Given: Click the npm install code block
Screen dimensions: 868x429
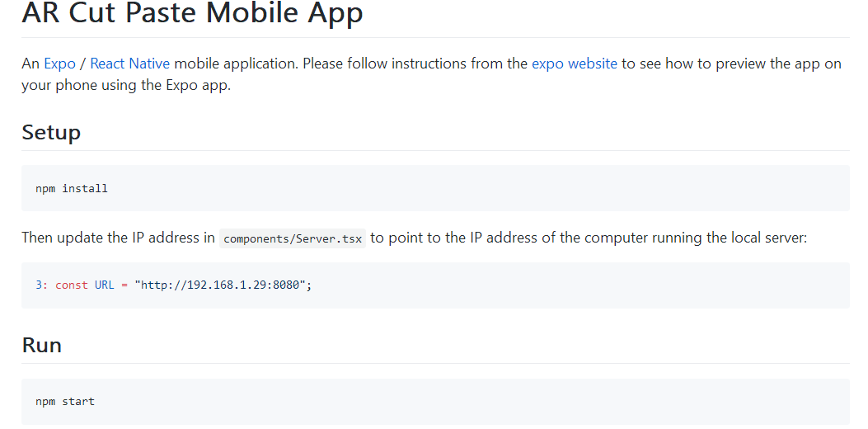Looking at the screenshot, I should click(434, 188).
